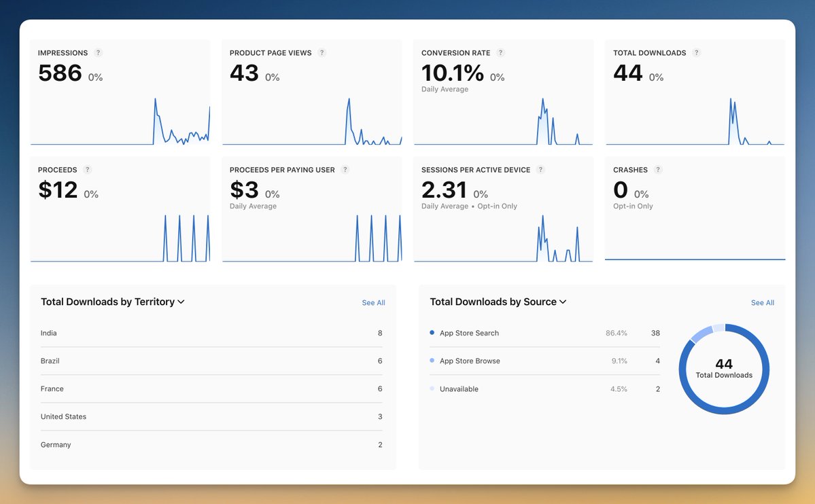Click the light blue App Store Browse legend dot

pyautogui.click(x=432, y=360)
